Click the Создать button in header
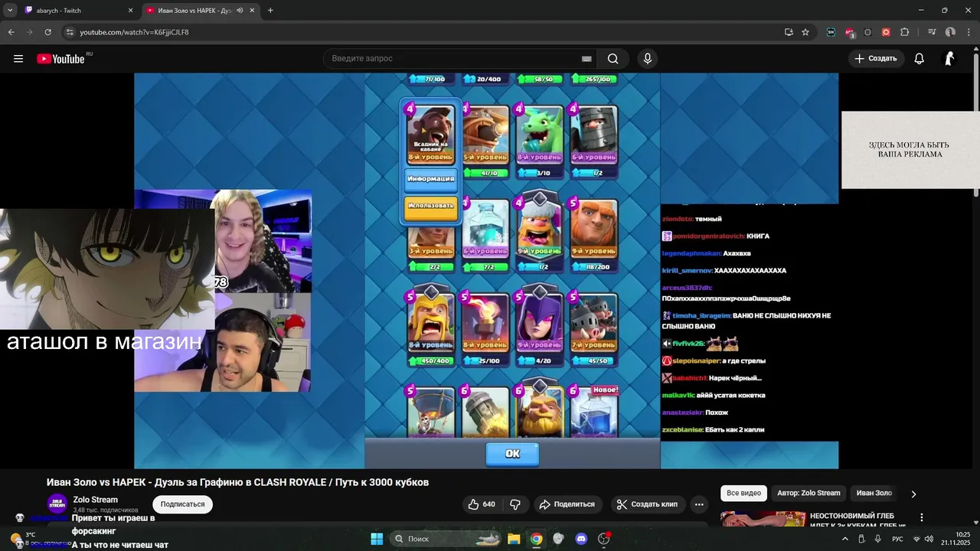980x551 pixels. pos(876,59)
